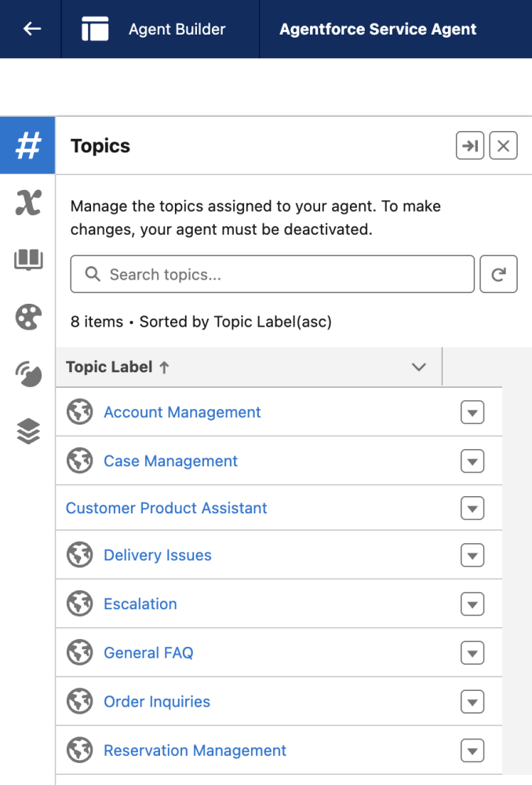Click the back arrow in the header

30,28
